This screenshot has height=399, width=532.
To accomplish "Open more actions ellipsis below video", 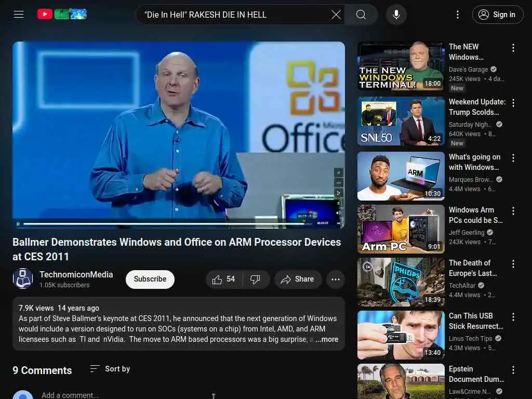I will (x=336, y=279).
